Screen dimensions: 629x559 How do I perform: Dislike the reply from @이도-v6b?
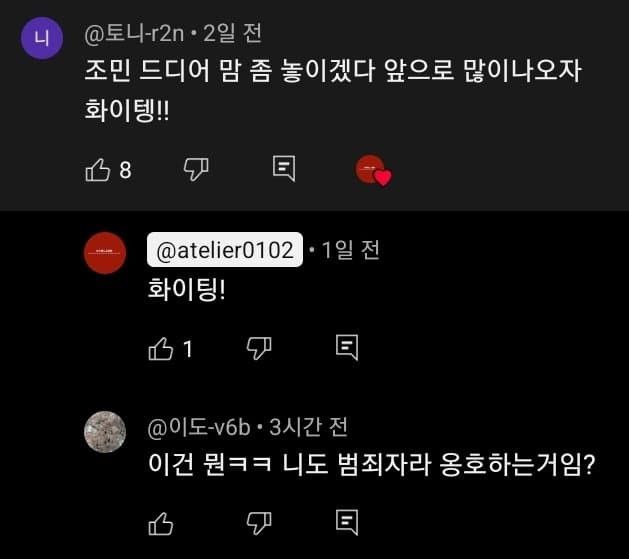(x=258, y=522)
